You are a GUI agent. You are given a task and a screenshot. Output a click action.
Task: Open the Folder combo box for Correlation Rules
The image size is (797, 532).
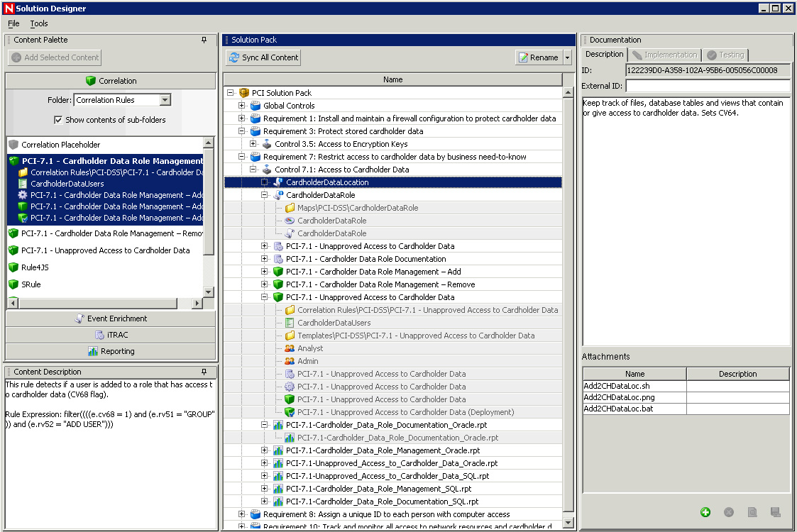165,100
